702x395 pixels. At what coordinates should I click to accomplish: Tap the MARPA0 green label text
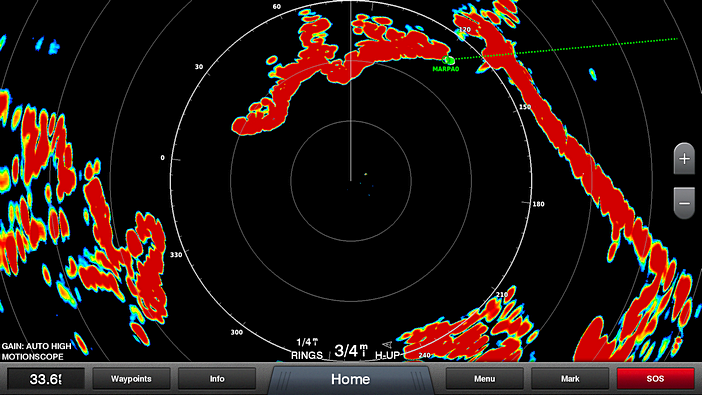(x=445, y=69)
